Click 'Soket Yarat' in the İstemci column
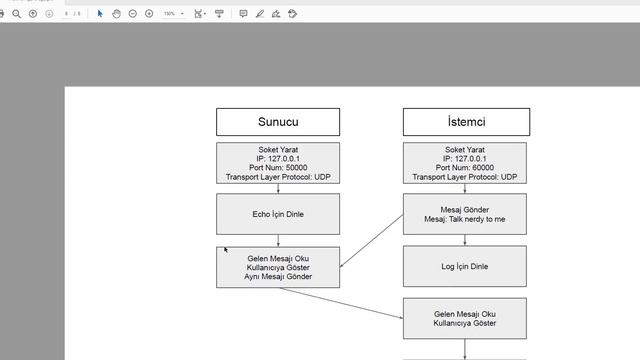Viewport: 640px width, 360px height. click(x=465, y=150)
